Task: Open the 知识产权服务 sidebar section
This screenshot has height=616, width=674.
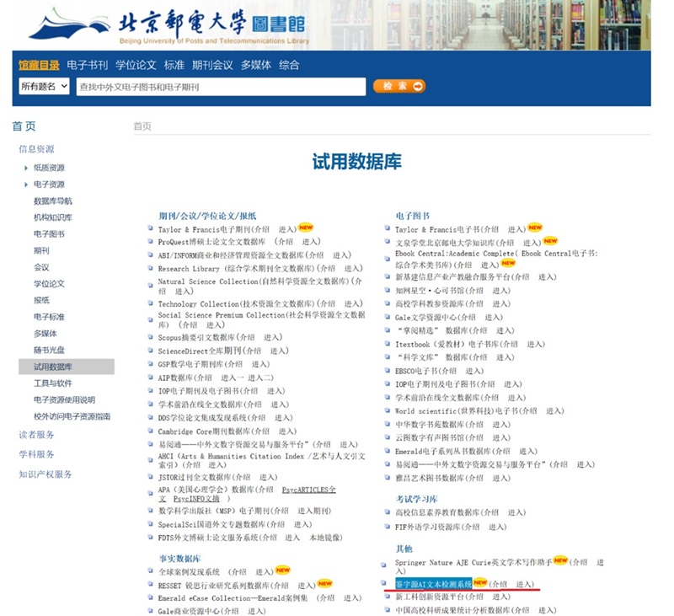Action: [x=45, y=474]
